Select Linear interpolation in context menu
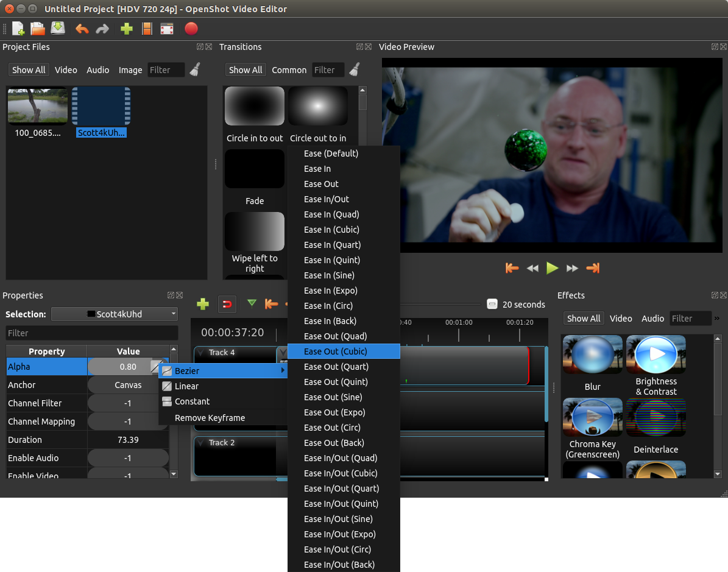This screenshot has width=728, height=572. click(x=186, y=386)
